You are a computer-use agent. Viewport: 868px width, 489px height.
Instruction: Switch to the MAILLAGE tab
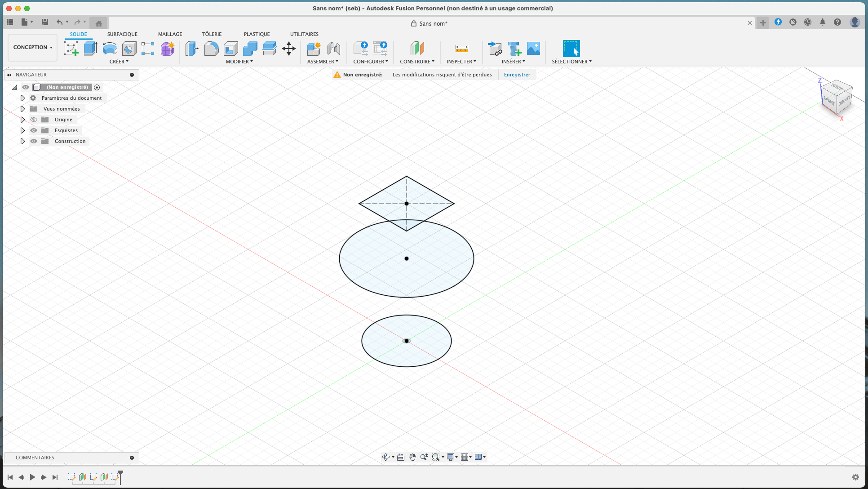tap(170, 34)
